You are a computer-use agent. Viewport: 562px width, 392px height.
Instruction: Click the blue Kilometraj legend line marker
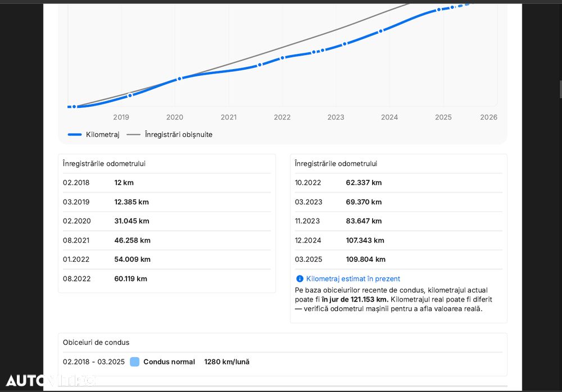[75, 135]
